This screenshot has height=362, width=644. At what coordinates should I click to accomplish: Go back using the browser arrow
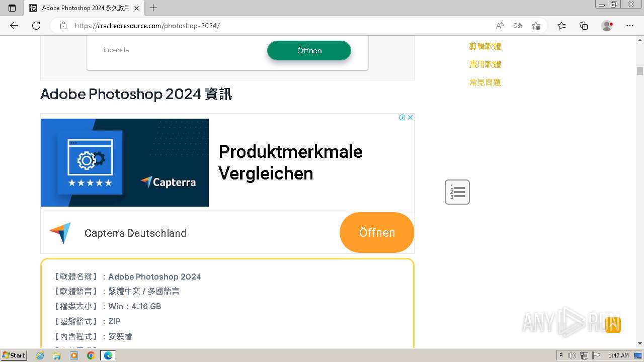tap(14, 26)
